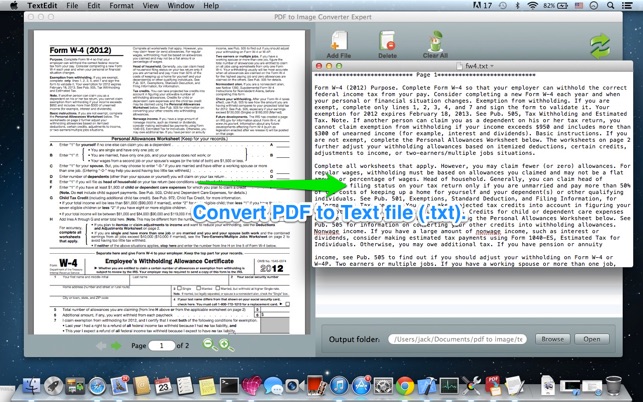Click the Bluetooth menu bar icon
Image resolution: width=643 pixels, height=402 pixels.
click(517, 5)
